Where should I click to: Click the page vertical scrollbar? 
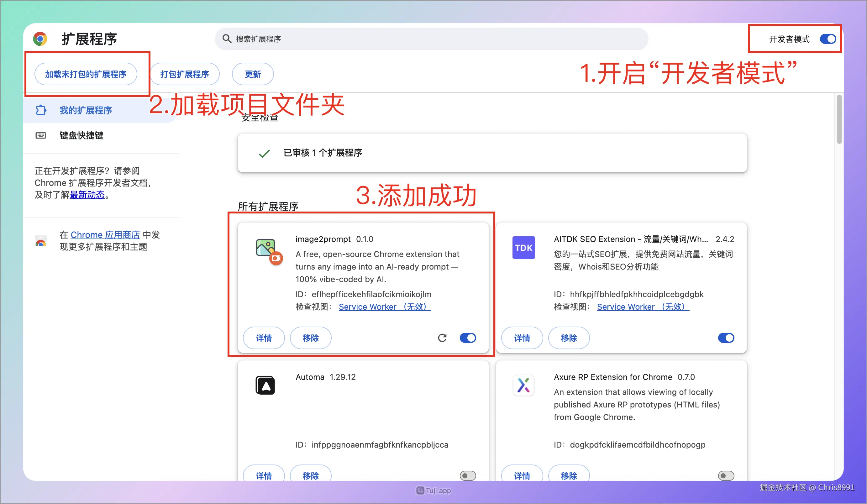pyautogui.click(x=839, y=120)
